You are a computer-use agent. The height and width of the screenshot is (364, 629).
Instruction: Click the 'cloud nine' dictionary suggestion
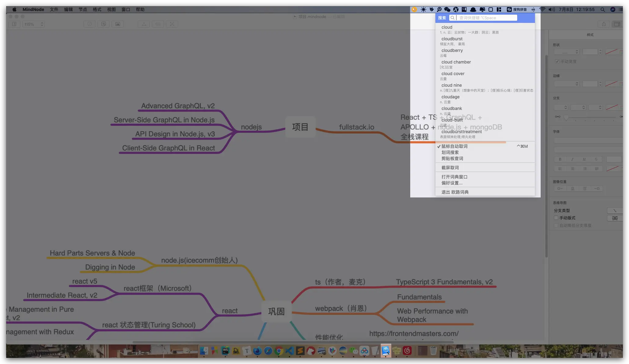point(452,85)
